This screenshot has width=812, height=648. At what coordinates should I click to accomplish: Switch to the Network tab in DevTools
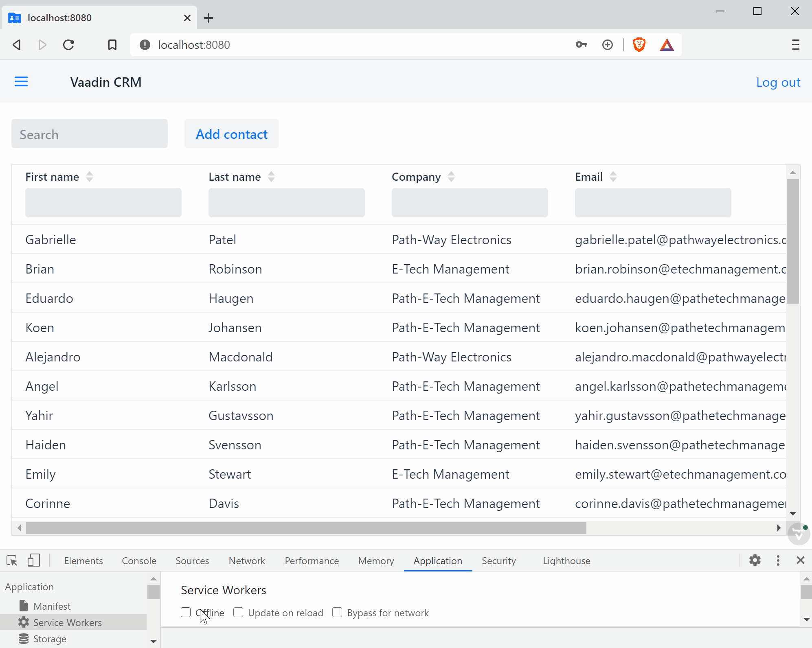(246, 560)
